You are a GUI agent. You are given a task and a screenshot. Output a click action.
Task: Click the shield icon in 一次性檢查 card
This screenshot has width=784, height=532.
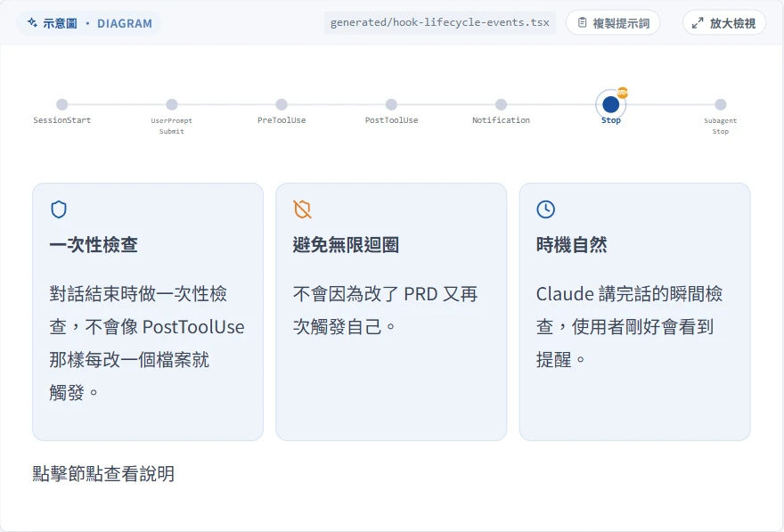[x=59, y=209]
